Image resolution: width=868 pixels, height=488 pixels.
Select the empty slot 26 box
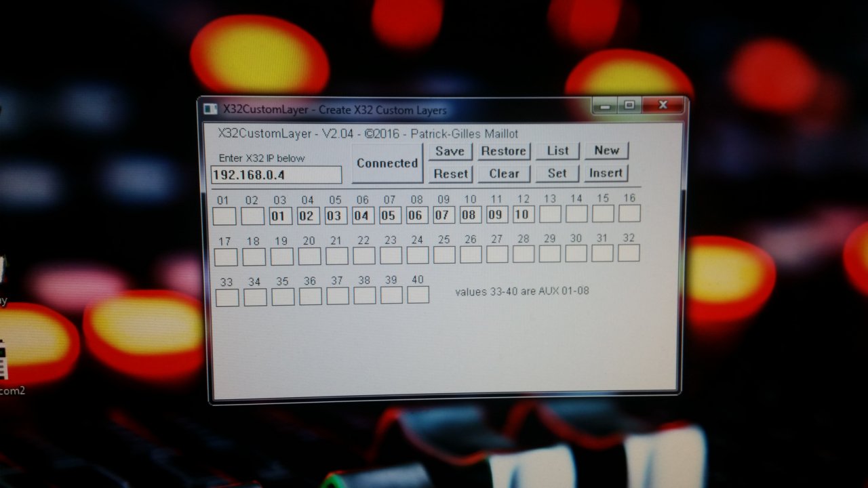pos(471,254)
